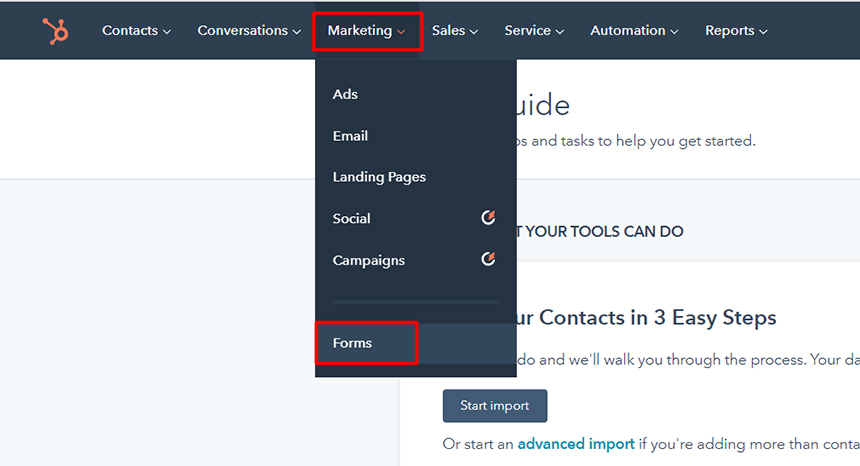The image size is (860, 466).
Task: Click the HubSpot sprocket logo
Action: [56, 31]
